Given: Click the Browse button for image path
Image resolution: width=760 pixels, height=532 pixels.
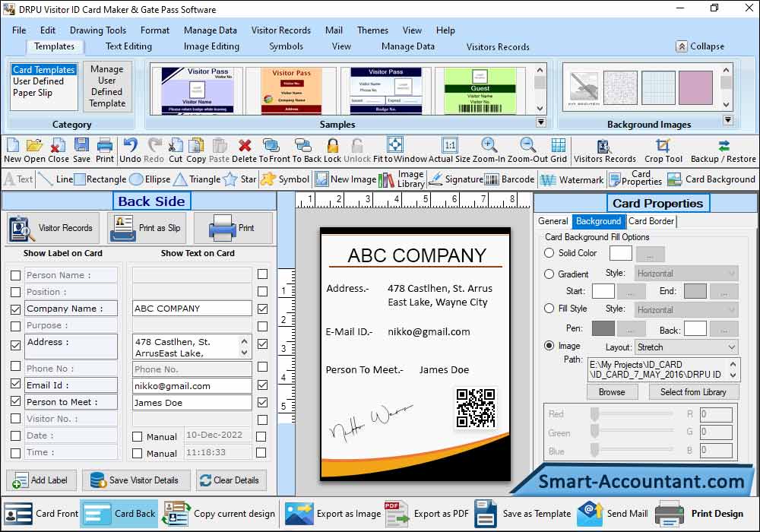Looking at the screenshot, I should pos(612,392).
